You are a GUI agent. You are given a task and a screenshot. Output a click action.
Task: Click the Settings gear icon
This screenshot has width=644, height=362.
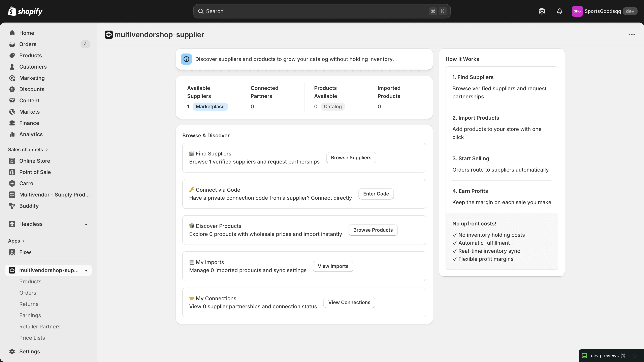pyautogui.click(x=12, y=352)
